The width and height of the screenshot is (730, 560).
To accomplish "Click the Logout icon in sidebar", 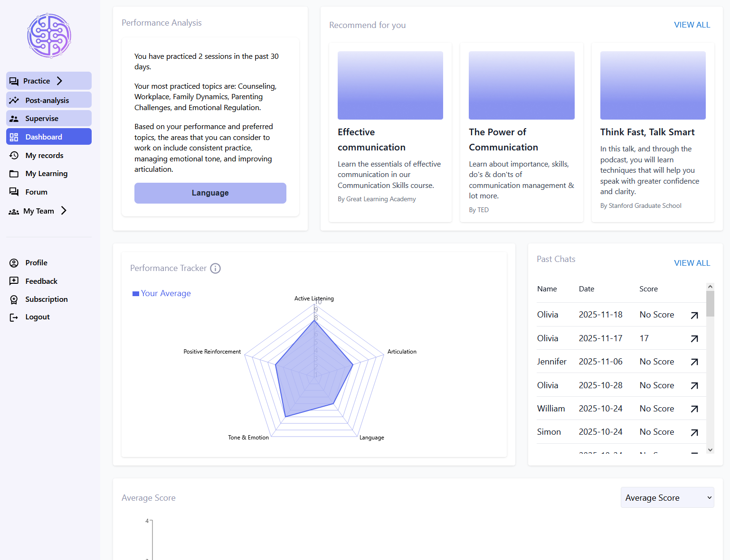I will [14, 317].
